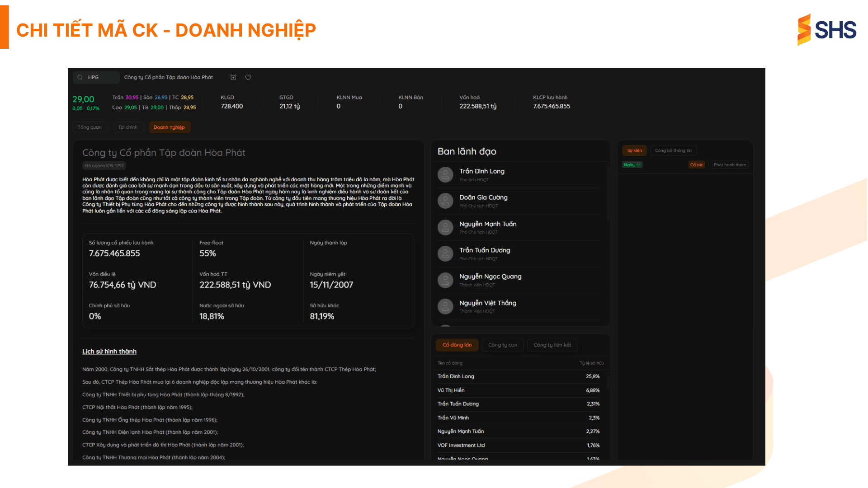Toggle the Phát hành thêm event filter
868x488 pixels.
click(730, 165)
